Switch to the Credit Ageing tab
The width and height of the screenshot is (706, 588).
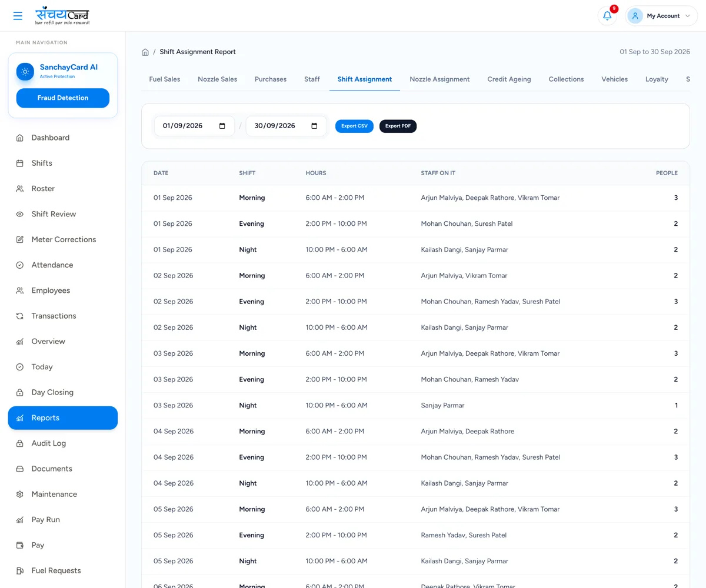tap(509, 79)
